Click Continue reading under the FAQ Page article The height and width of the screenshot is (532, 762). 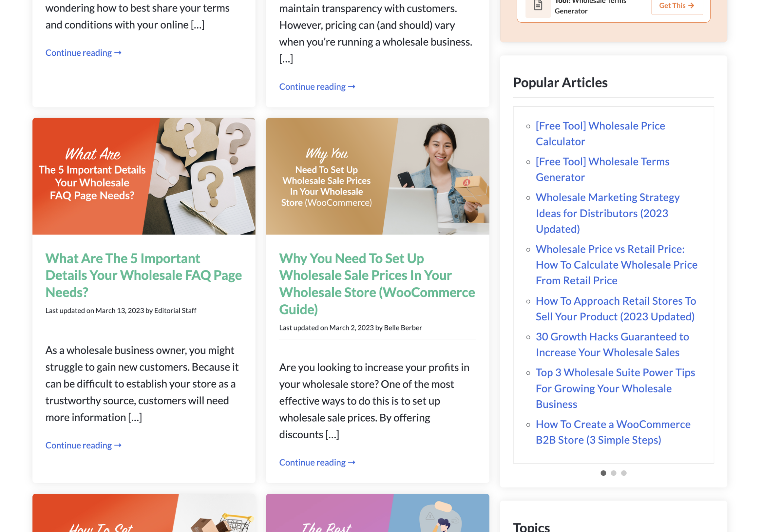pos(84,445)
